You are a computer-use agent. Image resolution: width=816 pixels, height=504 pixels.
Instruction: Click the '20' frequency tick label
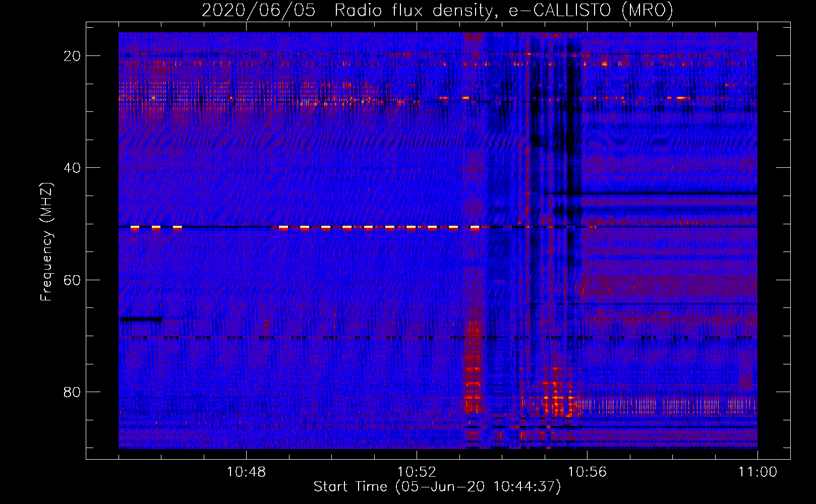pyautogui.click(x=72, y=56)
